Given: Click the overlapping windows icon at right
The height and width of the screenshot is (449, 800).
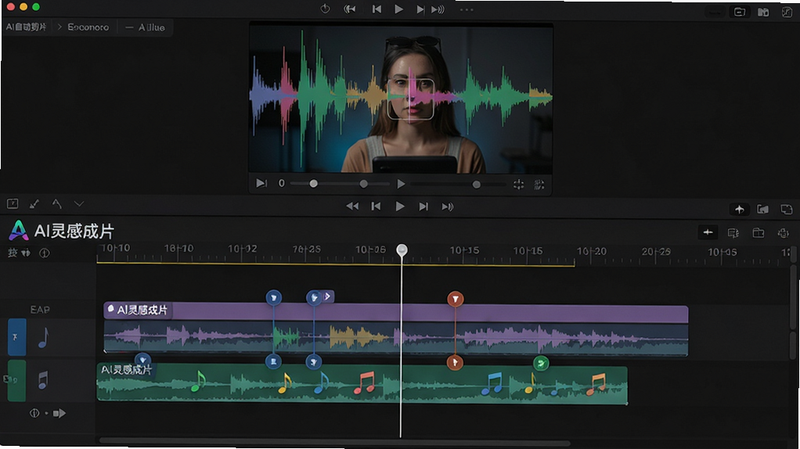Looking at the screenshot, I should 786,209.
